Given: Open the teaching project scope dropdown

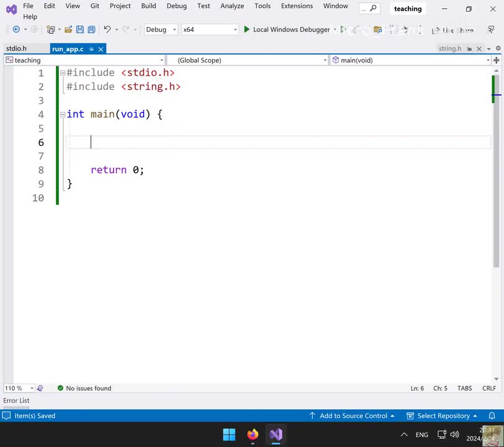Looking at the screenshot, I should (x=85, y=60).
